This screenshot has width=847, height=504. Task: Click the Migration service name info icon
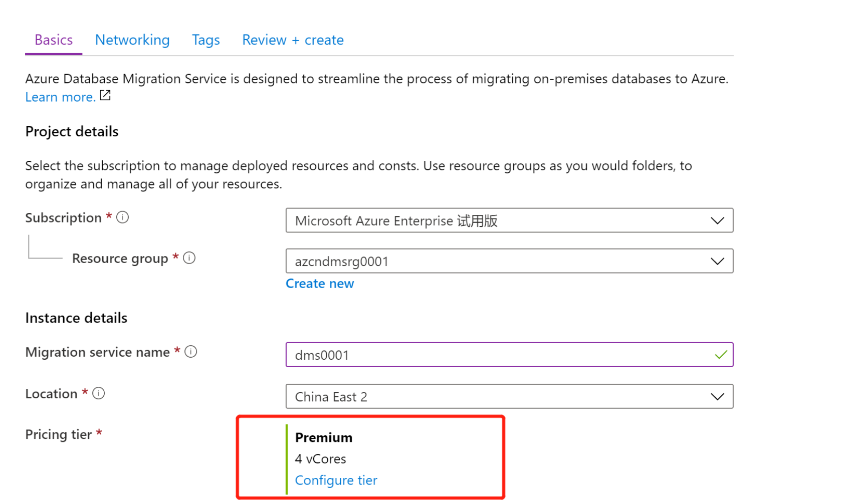191,352
